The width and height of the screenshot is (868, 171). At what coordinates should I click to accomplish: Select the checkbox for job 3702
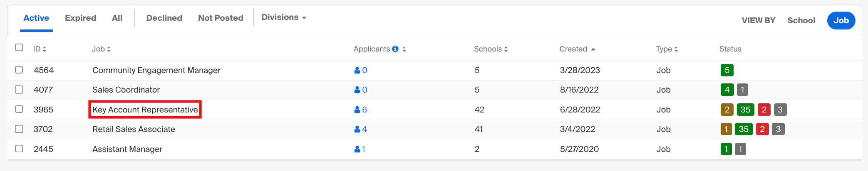tap(19, 129)
